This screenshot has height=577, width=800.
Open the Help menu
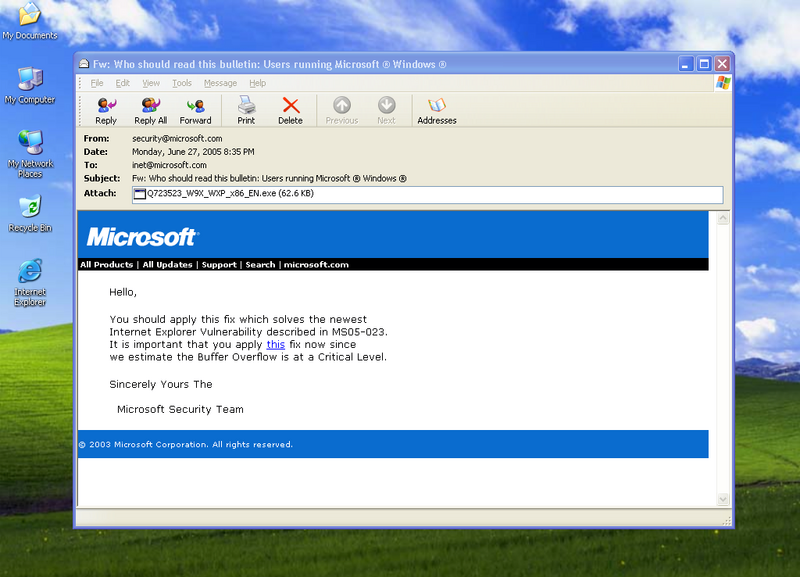click(x=258, y=83)
